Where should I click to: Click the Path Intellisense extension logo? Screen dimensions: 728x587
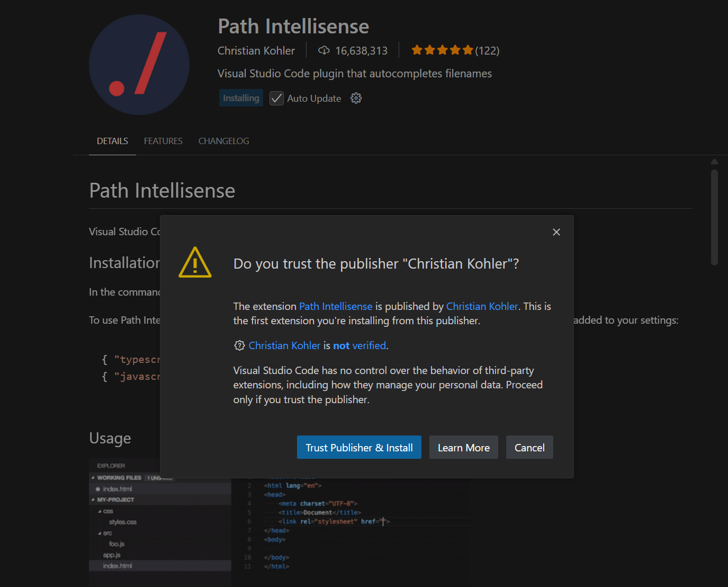point(139,65)
